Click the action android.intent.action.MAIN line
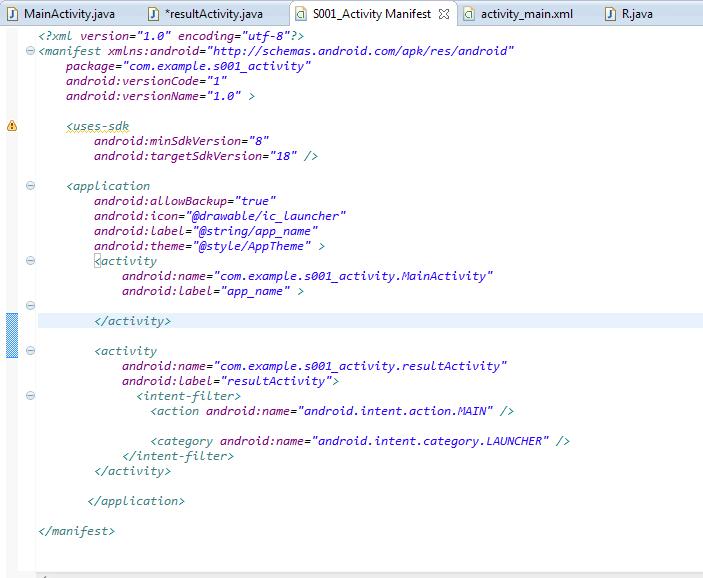 (332, 411)
